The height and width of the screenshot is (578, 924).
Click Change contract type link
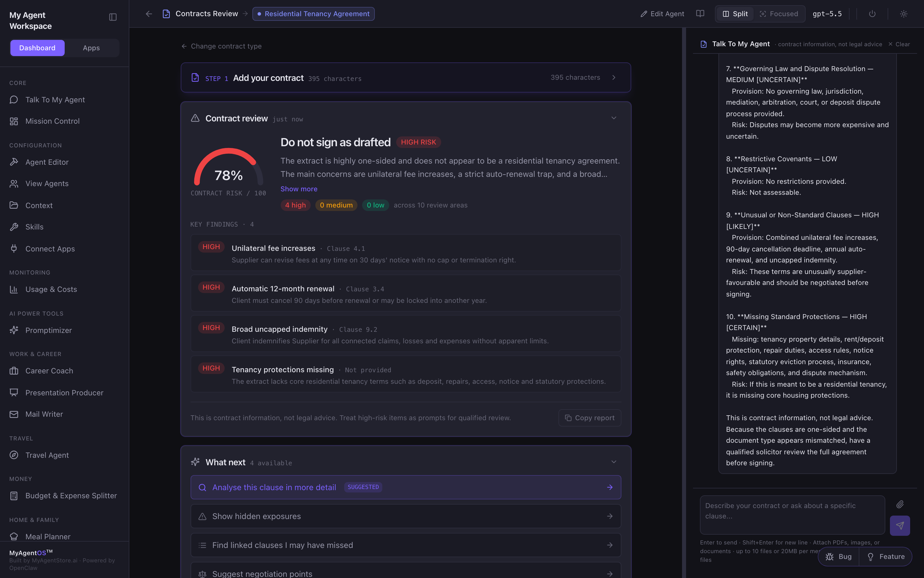[221, 46]
